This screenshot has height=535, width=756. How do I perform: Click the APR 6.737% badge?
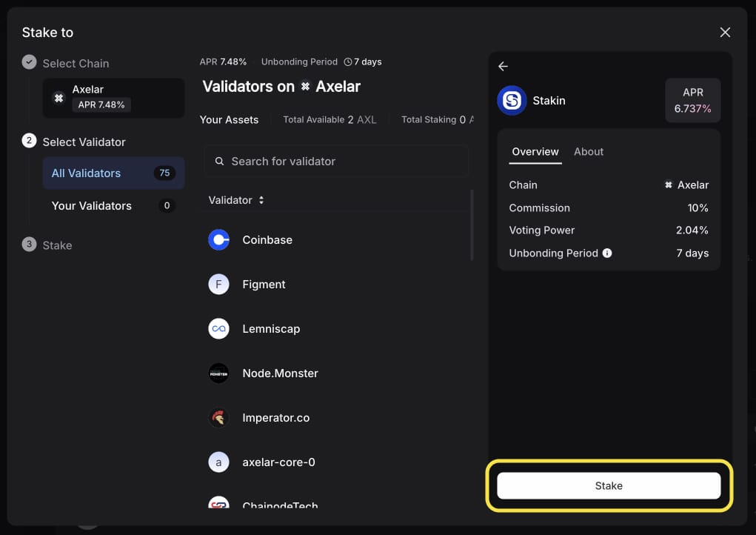pyautogui.click(x=693, y=100)
